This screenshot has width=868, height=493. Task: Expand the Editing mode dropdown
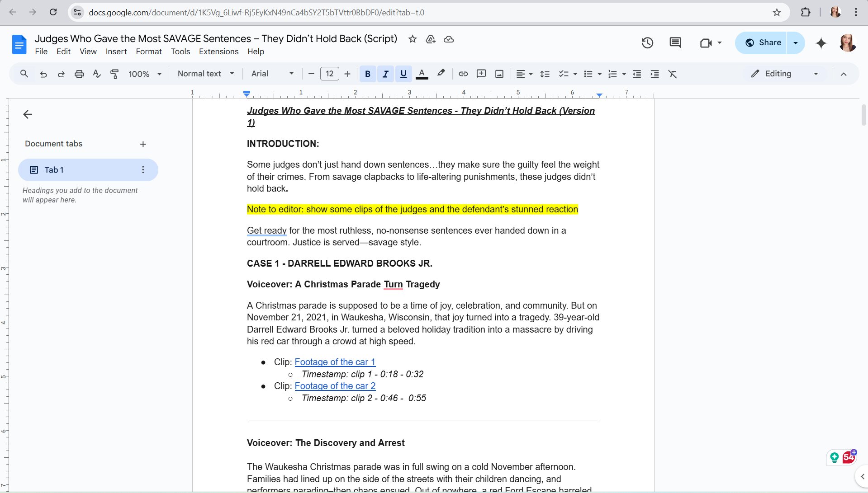click(785, 74)
